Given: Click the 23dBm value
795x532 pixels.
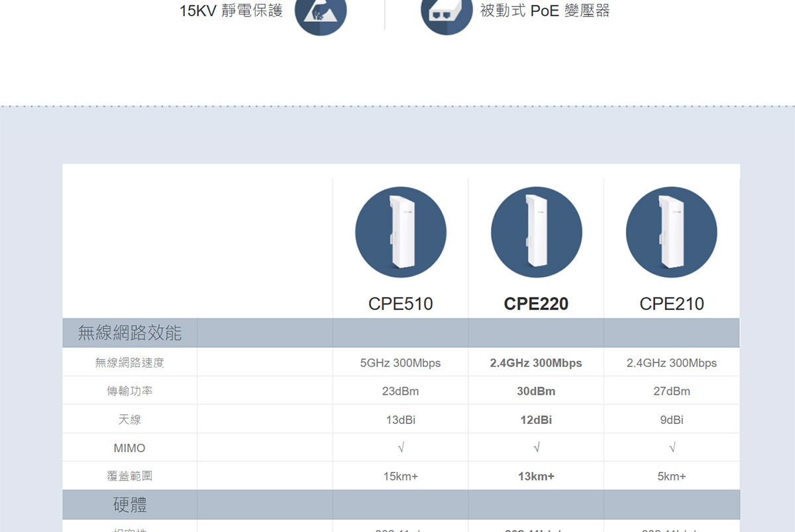Looking at the screenshot, I should tap(401, 392).
